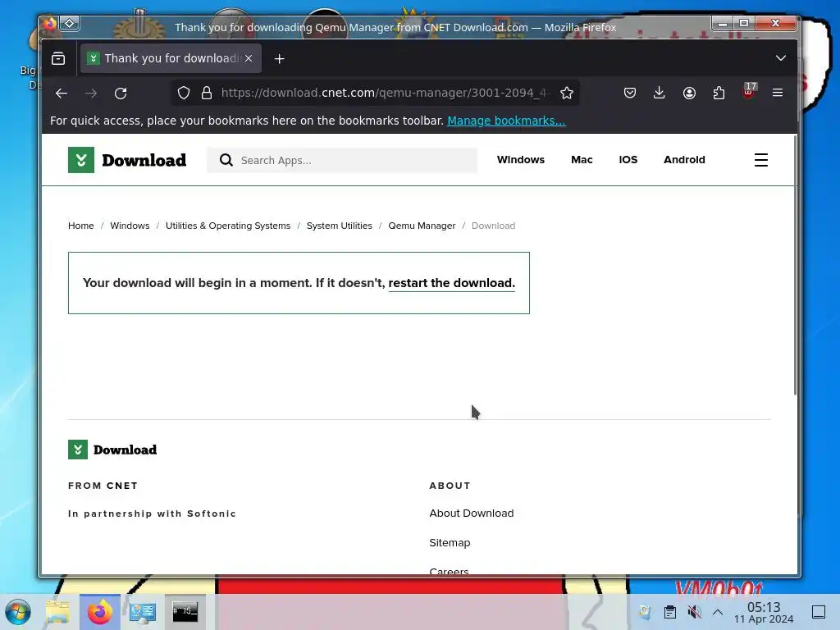Click the Firefox View icon in the tab bar
Image resolution: width=840 pixels, height=630 pixels.
pyautogui.click(x=58, y=58)
